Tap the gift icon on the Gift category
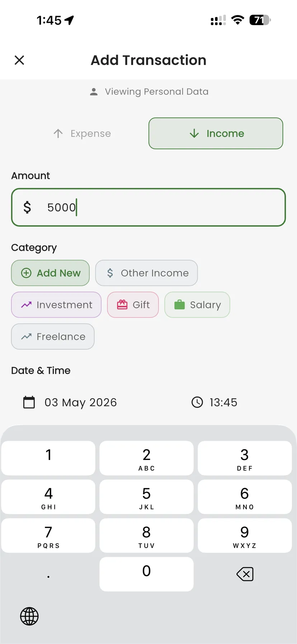297x644 pixels. click(x=122, y=305)
